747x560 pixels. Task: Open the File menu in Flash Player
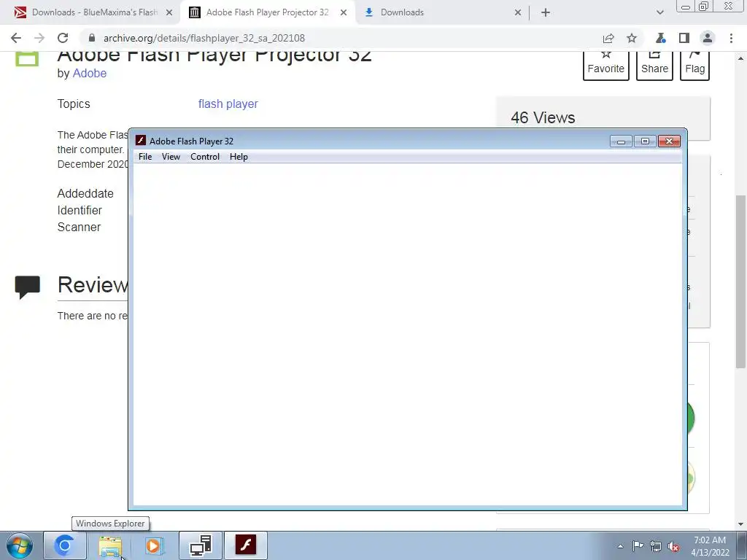tap(145, 157)
